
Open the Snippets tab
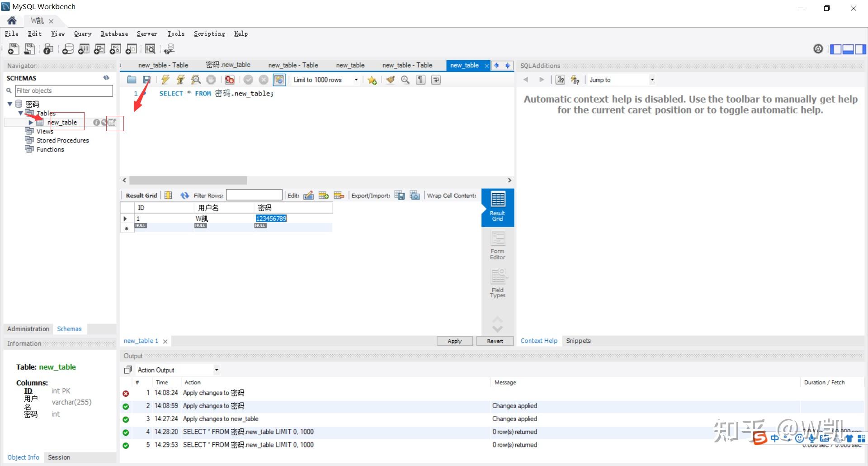click(578, 341)
